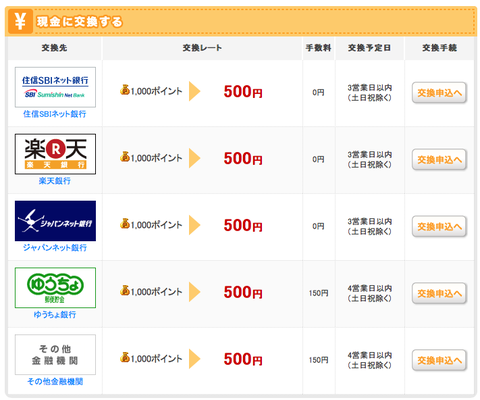Click 3営業日以内 schedule for ジャパンネット銀行
The image size is (480, 400).
(369, 226)
